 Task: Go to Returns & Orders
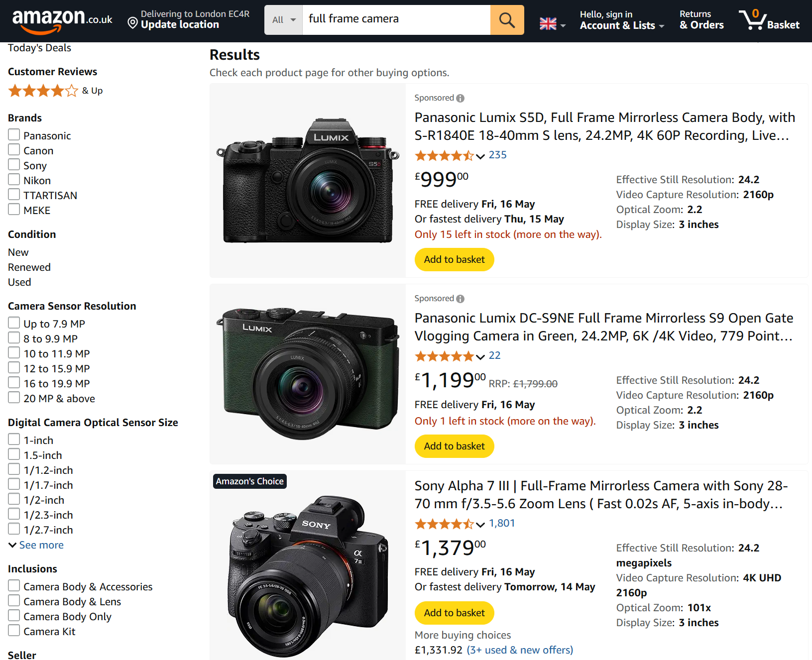click(x=701, y=20)
